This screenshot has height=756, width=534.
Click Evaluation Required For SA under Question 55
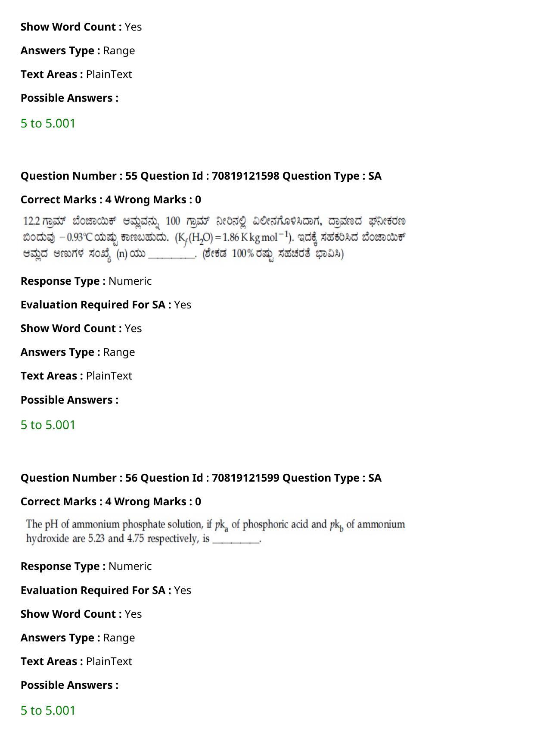106,305
